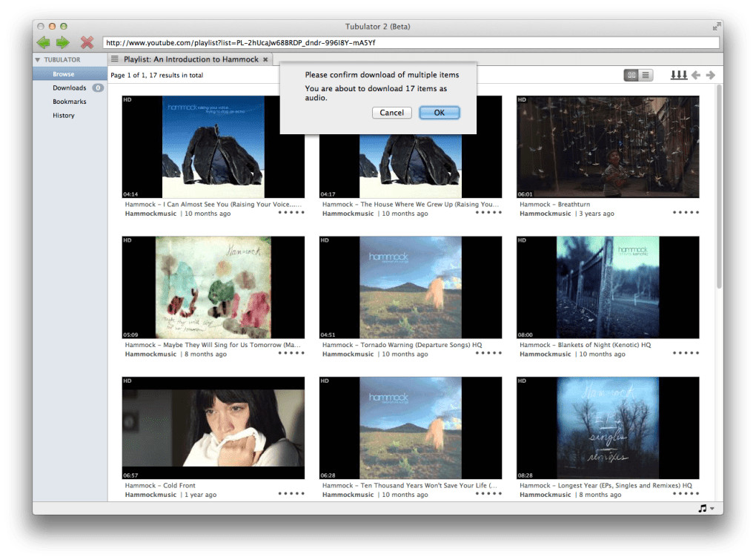Open Tornado Warning video thumbnail
The width and height of the screenshot is (756, 560).
(x=411, y=288)
